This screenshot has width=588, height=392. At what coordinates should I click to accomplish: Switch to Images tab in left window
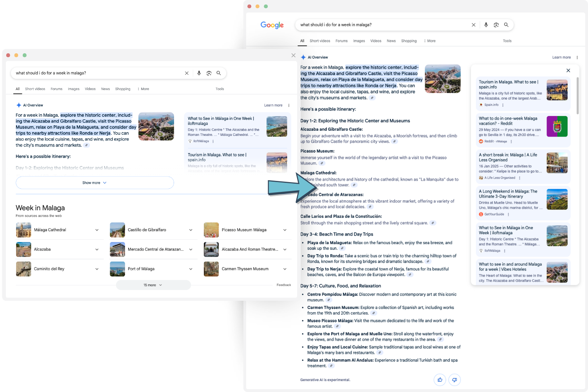tap(74, 89)
